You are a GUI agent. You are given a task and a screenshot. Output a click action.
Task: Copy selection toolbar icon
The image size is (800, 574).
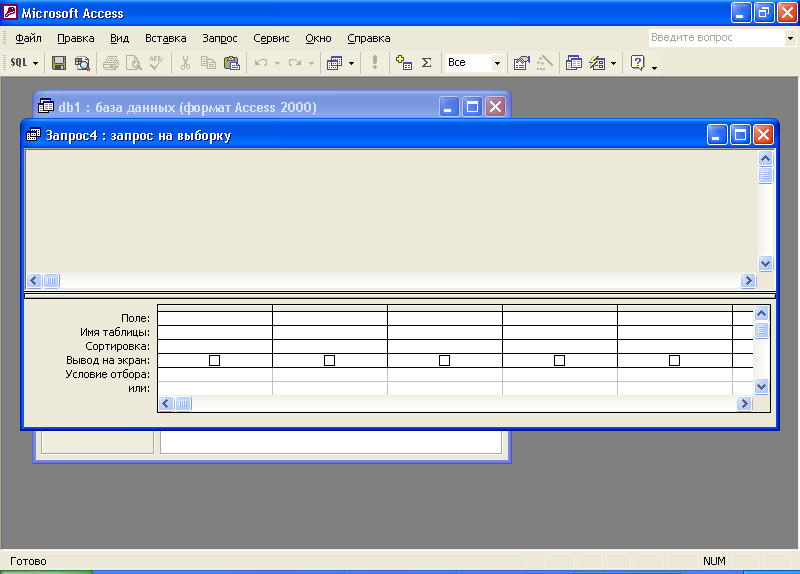(208, 63)
